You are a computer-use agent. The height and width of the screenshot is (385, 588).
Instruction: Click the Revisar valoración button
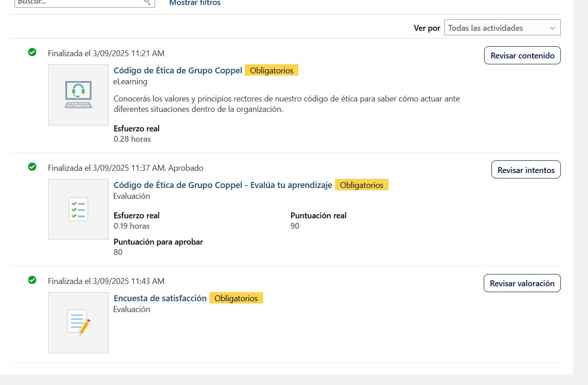click(522, 284)
